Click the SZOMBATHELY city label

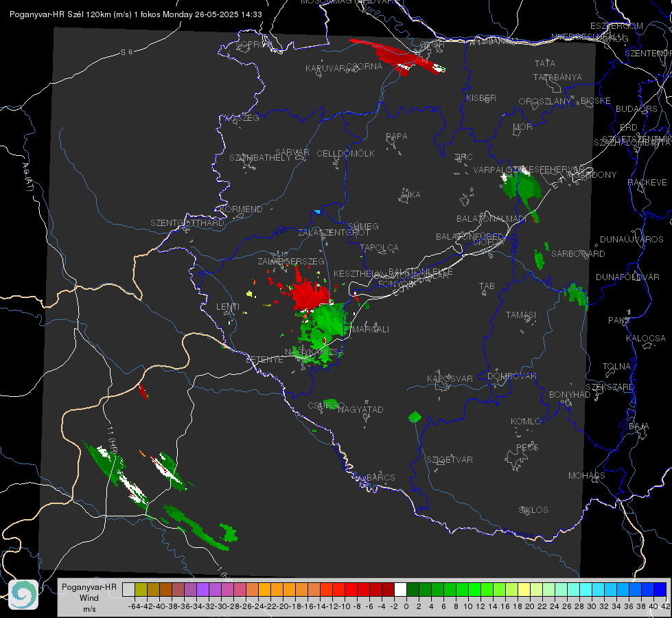259,158
